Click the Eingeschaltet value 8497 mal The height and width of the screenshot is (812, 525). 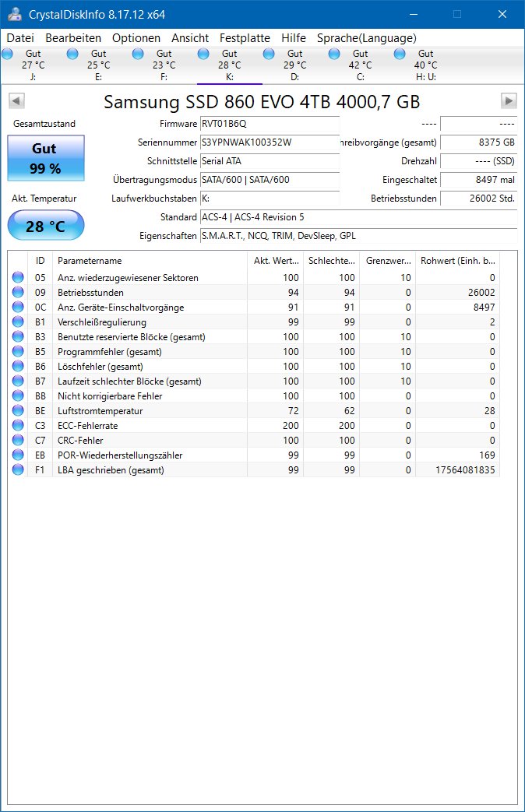click(479, 180)
